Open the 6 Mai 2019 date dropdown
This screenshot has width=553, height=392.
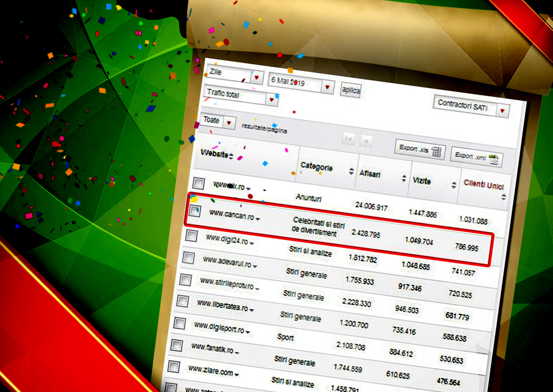coord(327,87)
